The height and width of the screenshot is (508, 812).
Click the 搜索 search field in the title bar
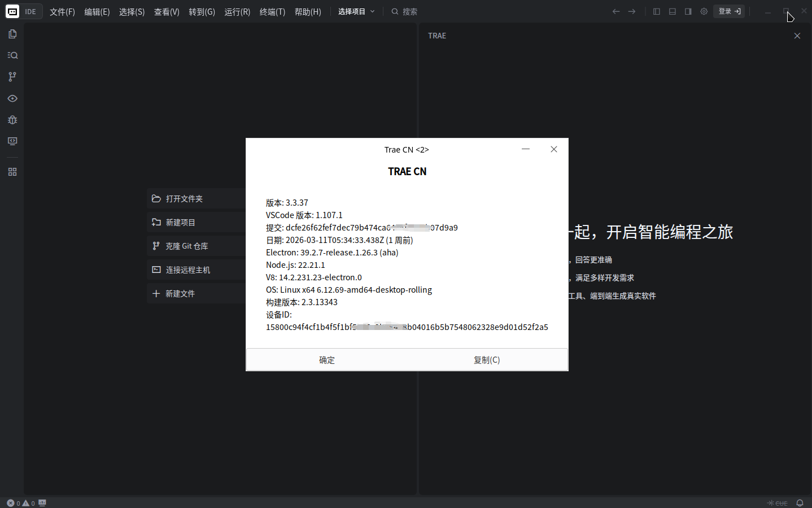(404, 11)
